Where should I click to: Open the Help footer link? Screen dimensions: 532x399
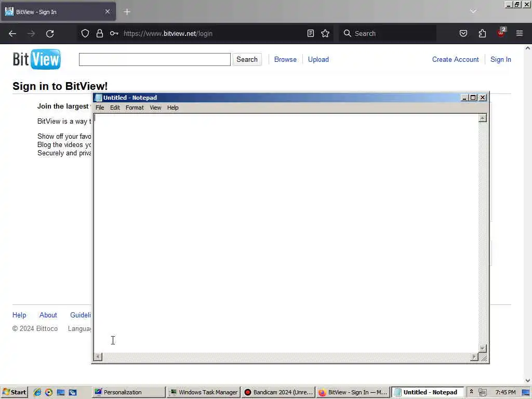19,315
